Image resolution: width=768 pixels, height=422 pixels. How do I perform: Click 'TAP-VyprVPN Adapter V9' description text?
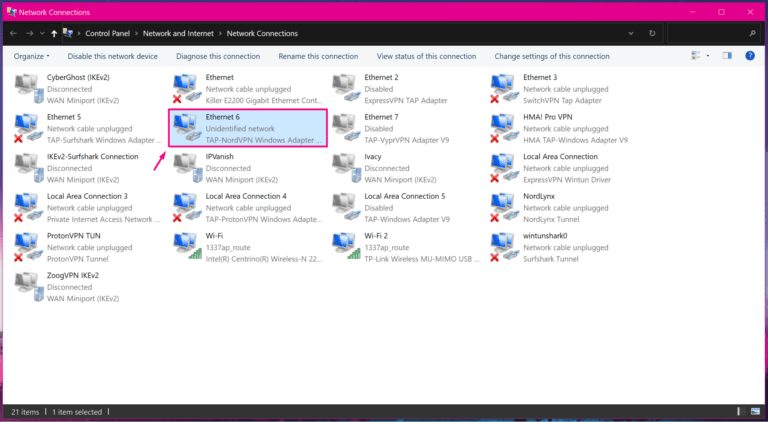407,140
